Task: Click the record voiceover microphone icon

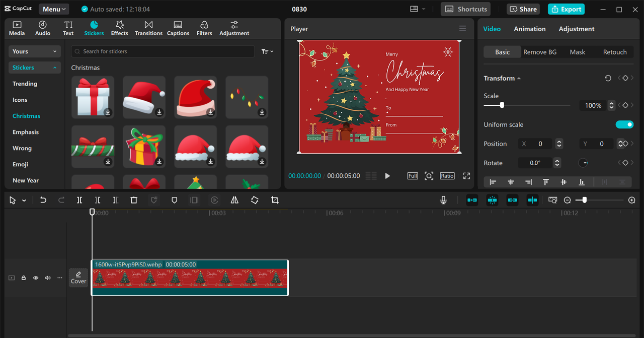Action: pos(443,200)
